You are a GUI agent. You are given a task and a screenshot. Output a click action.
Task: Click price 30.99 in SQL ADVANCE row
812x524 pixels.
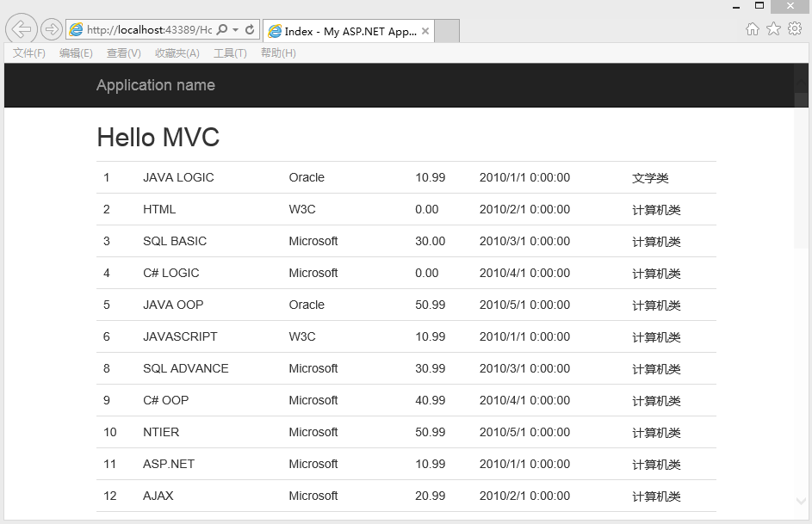[430, 368]
